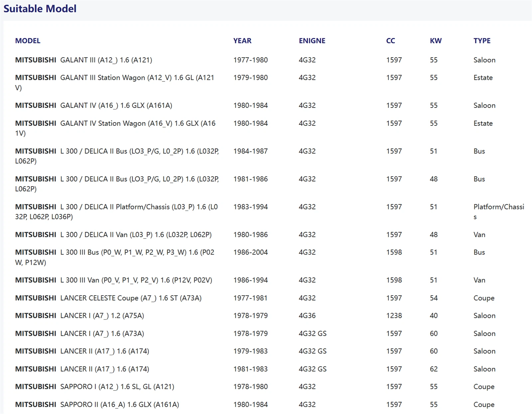Click the KW column header

(x=436, y=41)
